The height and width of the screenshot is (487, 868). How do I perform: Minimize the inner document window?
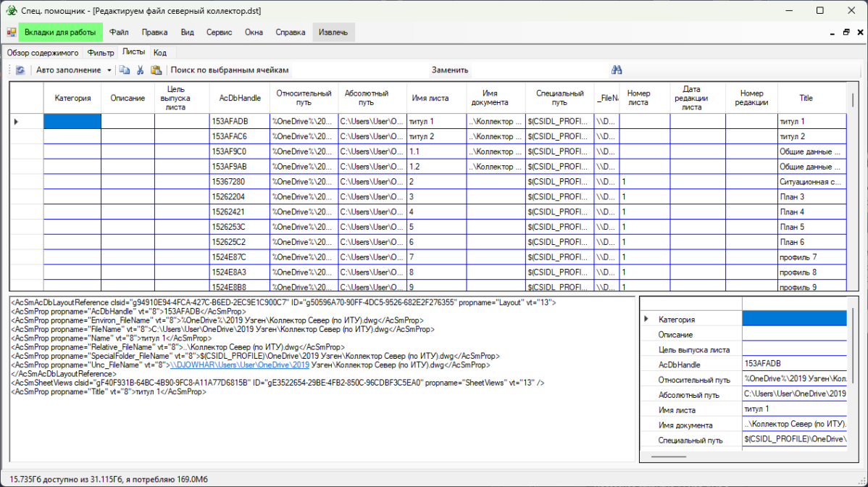(832, 33)
